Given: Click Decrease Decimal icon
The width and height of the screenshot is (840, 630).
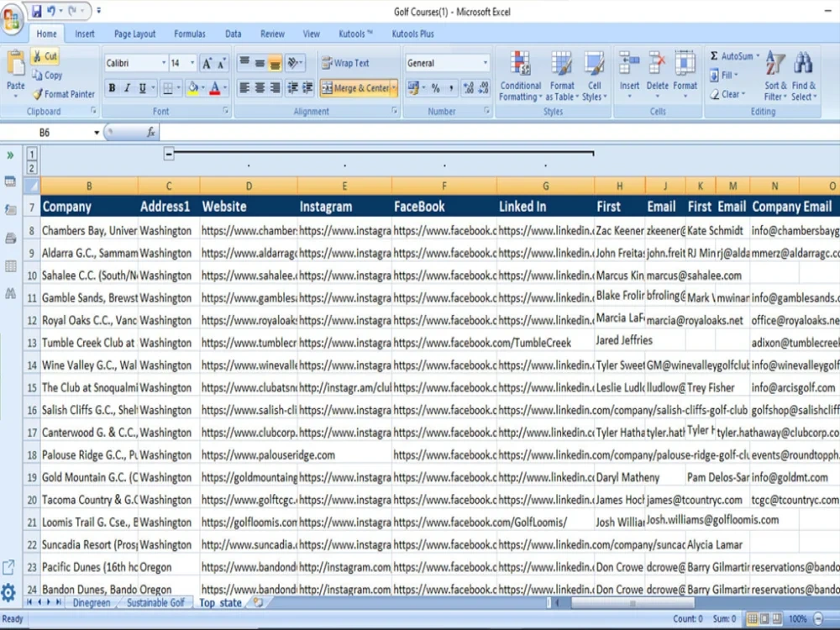Looking at the screenshot, I should point(484,88).
